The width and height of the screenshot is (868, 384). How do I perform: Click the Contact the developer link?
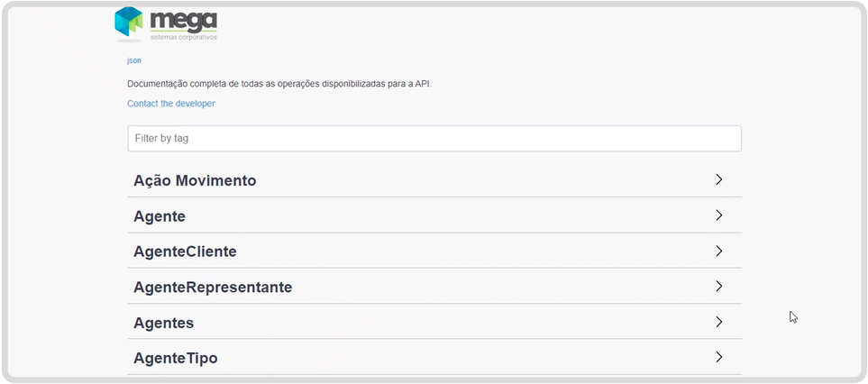click(x=171, y=104)
